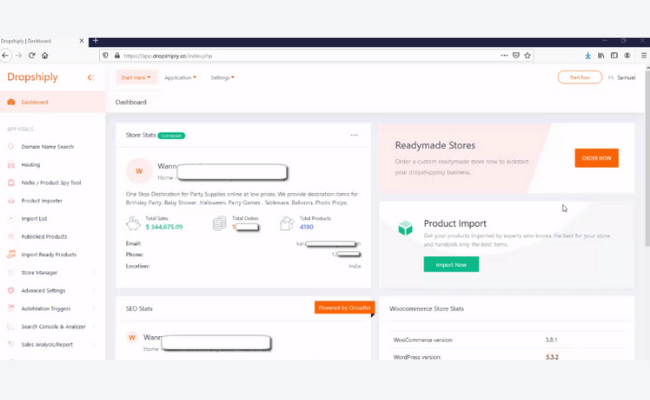Open the Application dropdown menu
This screenshot has height=400, width=650.
[180, 78]
